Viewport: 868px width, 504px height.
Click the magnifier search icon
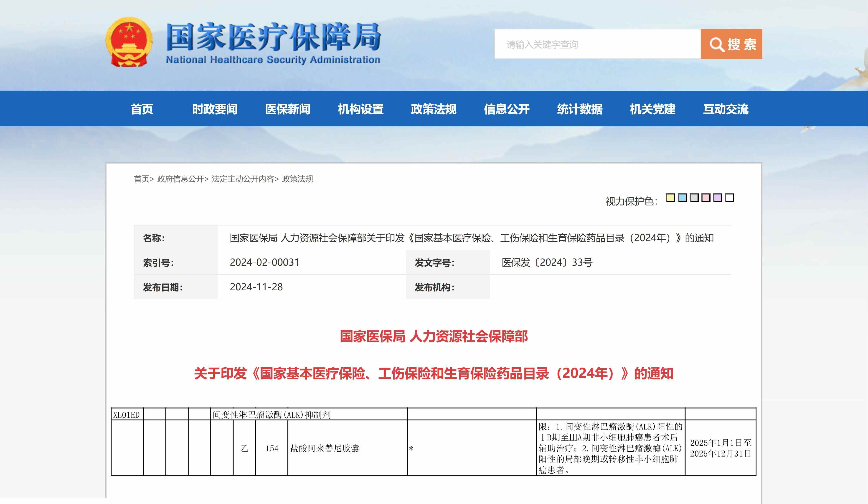(716, 44)
